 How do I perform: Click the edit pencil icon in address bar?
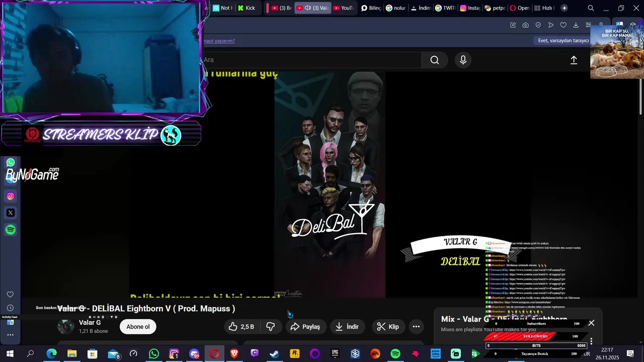click(x=513, y=25)
